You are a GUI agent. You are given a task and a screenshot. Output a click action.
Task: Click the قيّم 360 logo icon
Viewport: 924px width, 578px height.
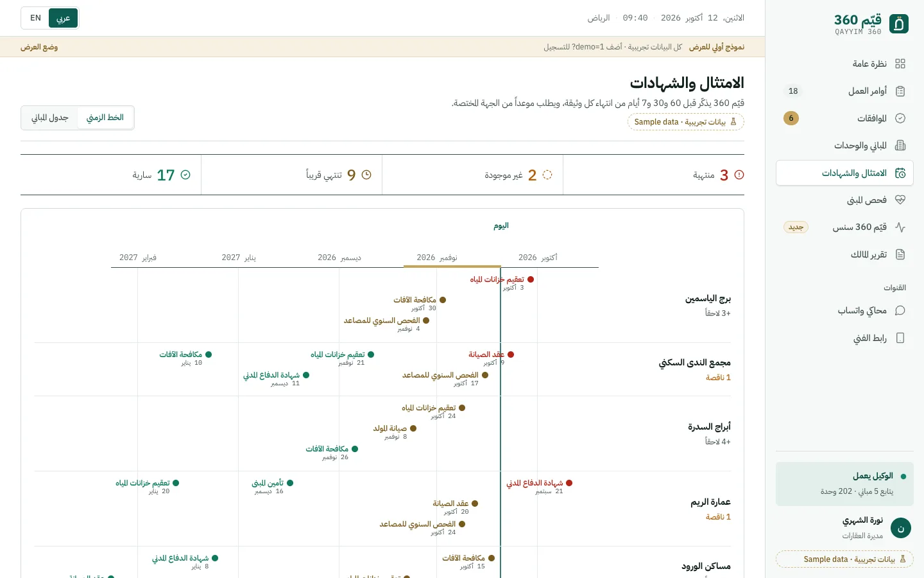[x=899, y=24]
